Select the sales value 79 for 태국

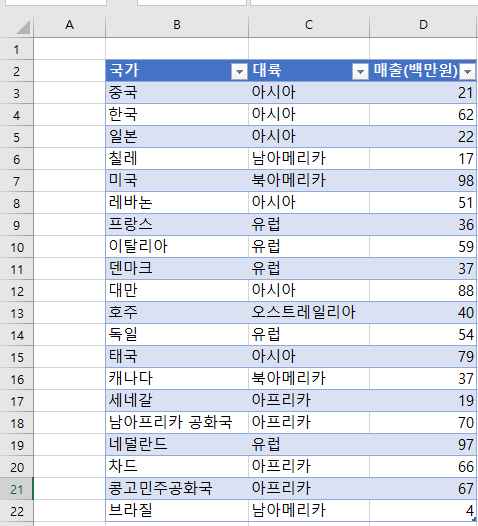423,357
